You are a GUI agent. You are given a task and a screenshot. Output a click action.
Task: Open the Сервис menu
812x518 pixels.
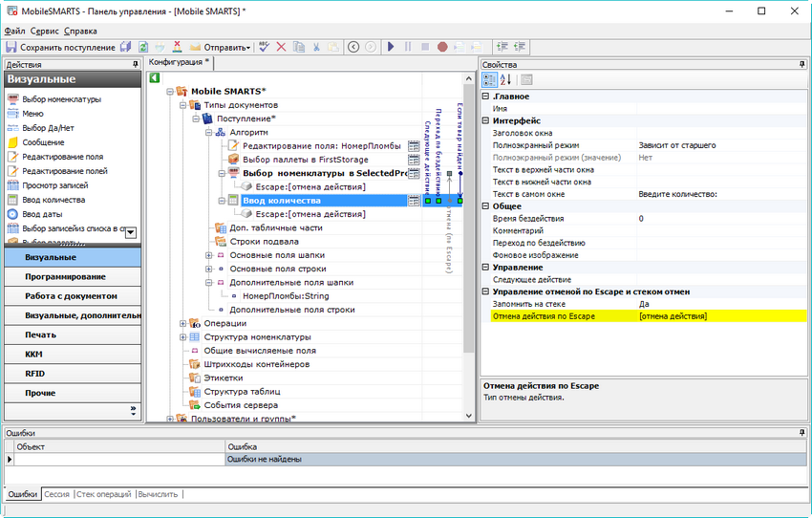pyautogui.click(x=45, y=32)
